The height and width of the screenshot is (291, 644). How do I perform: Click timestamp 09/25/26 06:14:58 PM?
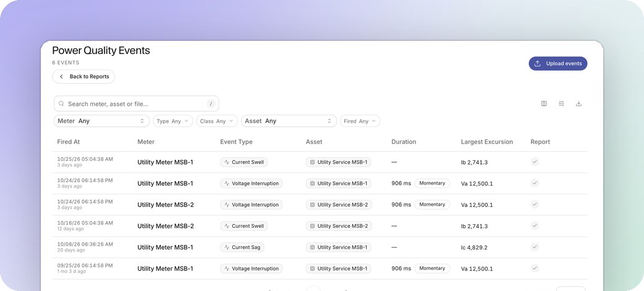click(85, 266)
